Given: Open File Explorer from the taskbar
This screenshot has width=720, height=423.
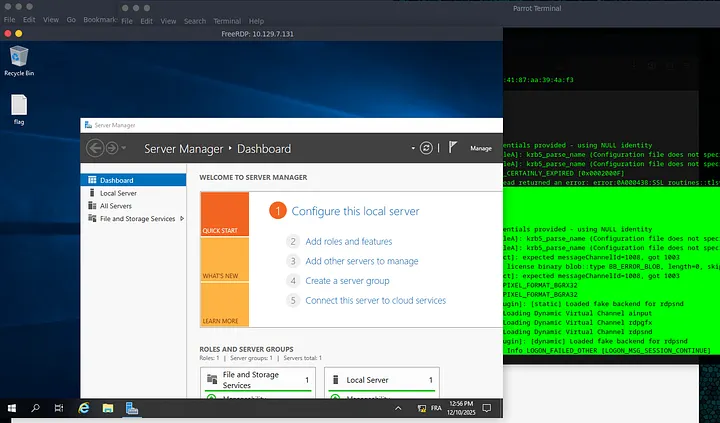Looking at the screenshot, I should [x=108, y=408].
